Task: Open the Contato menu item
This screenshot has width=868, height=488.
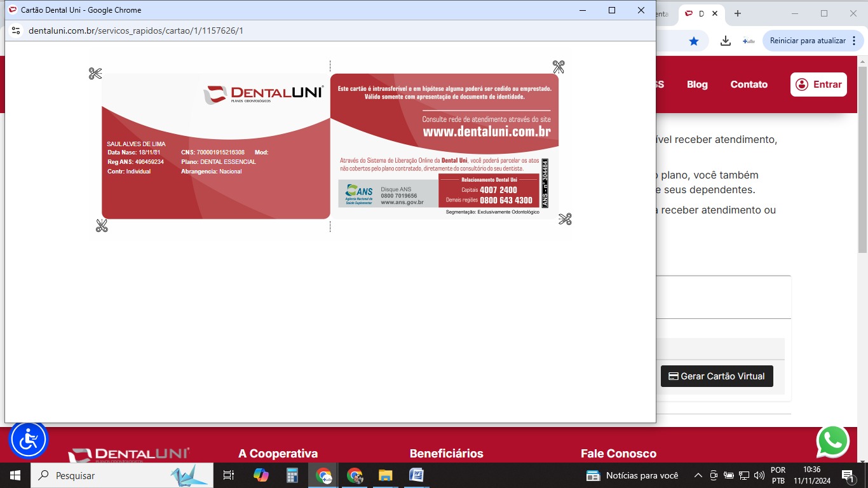Action: (x=749, y=85)
